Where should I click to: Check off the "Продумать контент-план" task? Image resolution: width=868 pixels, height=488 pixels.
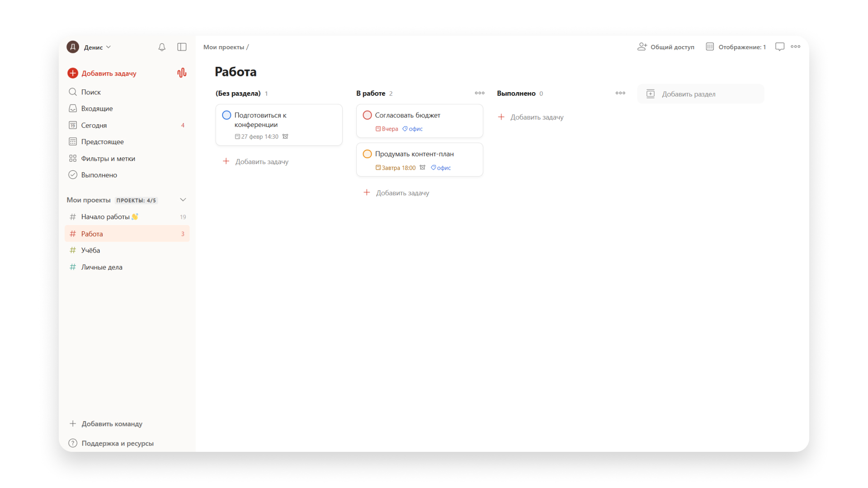click(367, 154)
